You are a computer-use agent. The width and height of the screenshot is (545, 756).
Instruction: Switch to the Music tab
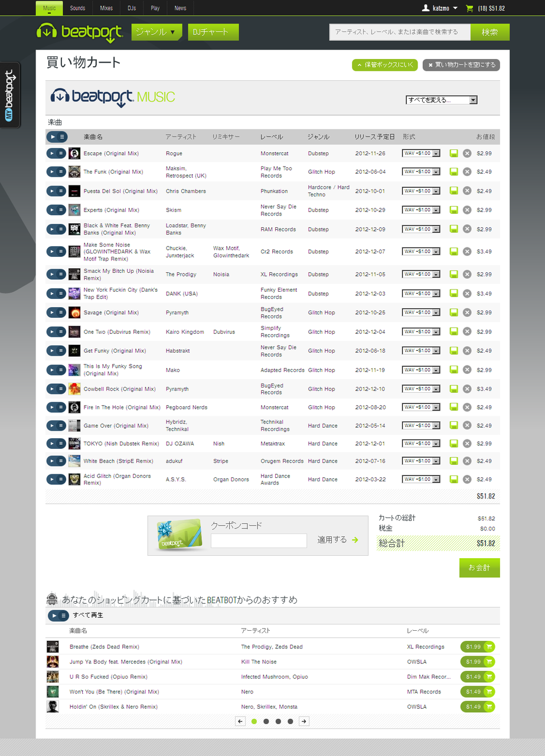[x=50, y=8]
